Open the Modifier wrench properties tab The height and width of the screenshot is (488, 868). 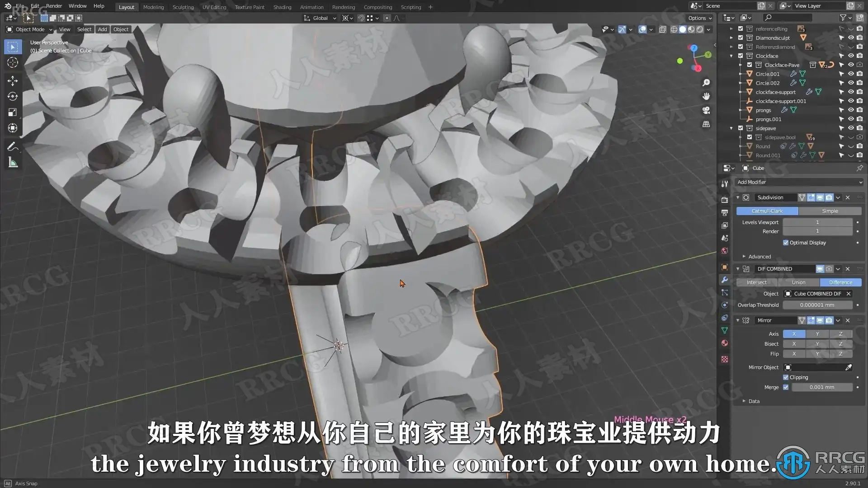(725, 280)
